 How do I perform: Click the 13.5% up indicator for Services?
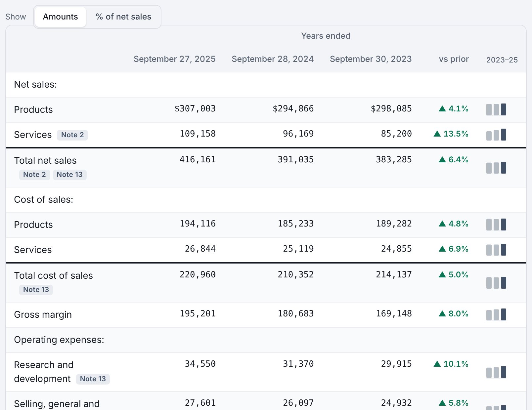[451, 134]
